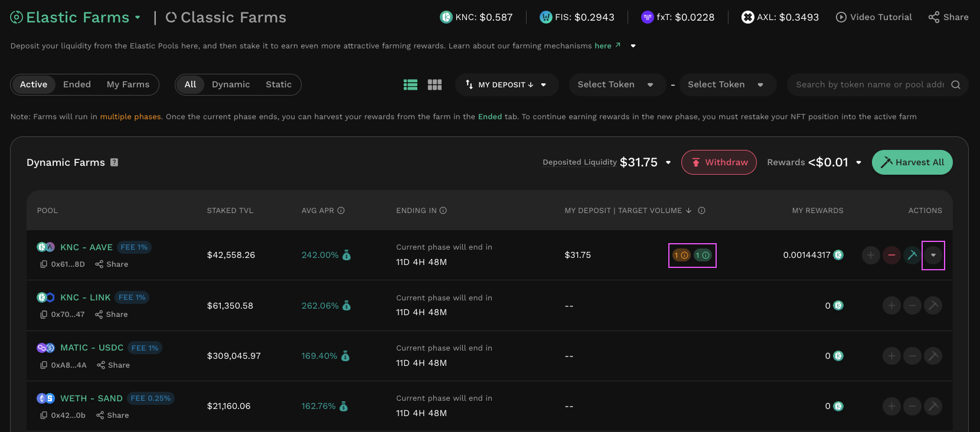The width and height of the screenshot is (980, 432).
Task: Click the Ended link in the note
Action: [490, 117]
